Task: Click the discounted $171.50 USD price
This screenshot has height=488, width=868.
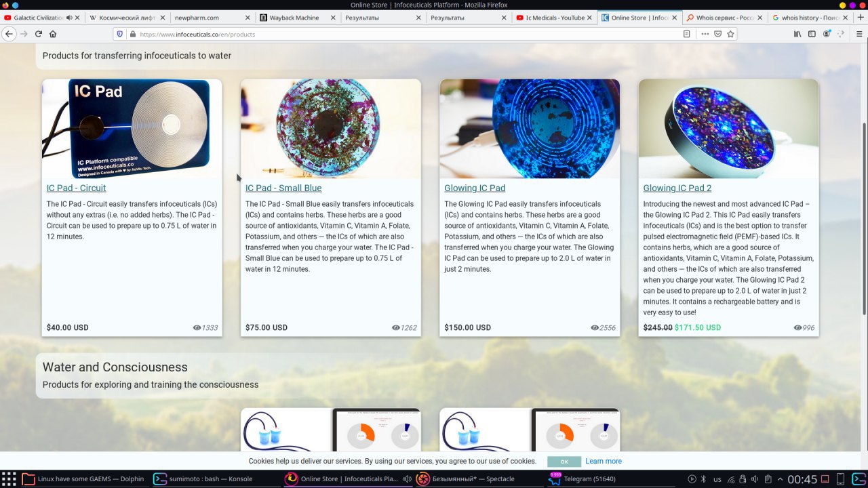Action: click(698, 327)
